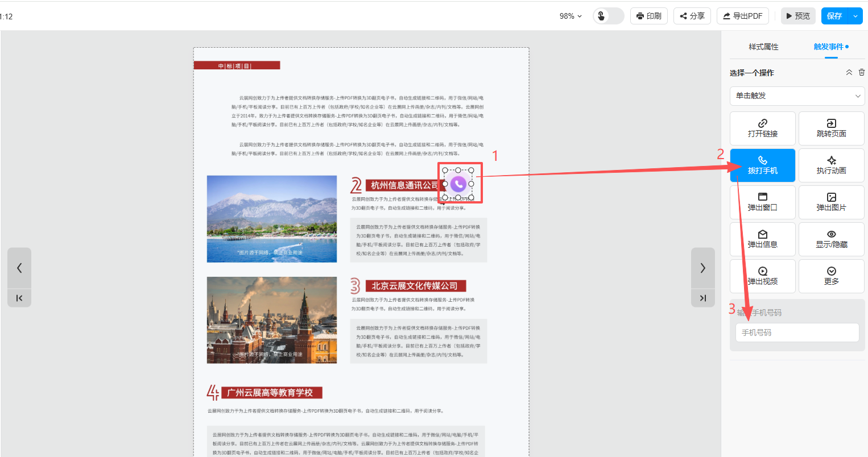This screenshot has height=457, width=868.
Task: Switch to the 样式属性 tab
Action: 763,47
